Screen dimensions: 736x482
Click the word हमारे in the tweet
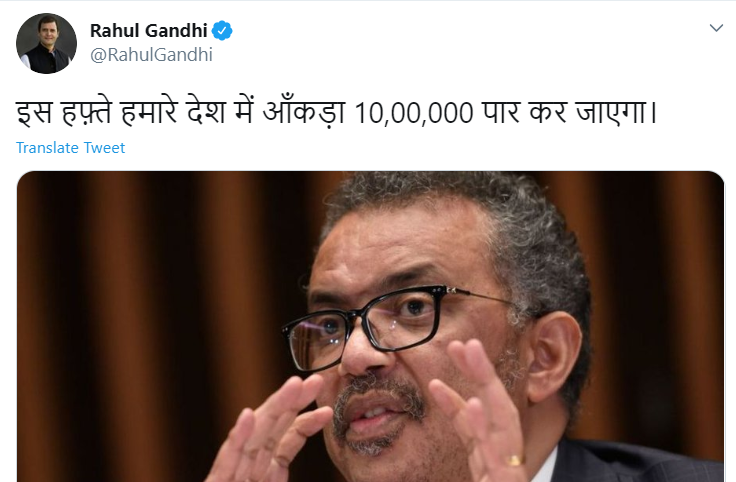pos(149,113)
